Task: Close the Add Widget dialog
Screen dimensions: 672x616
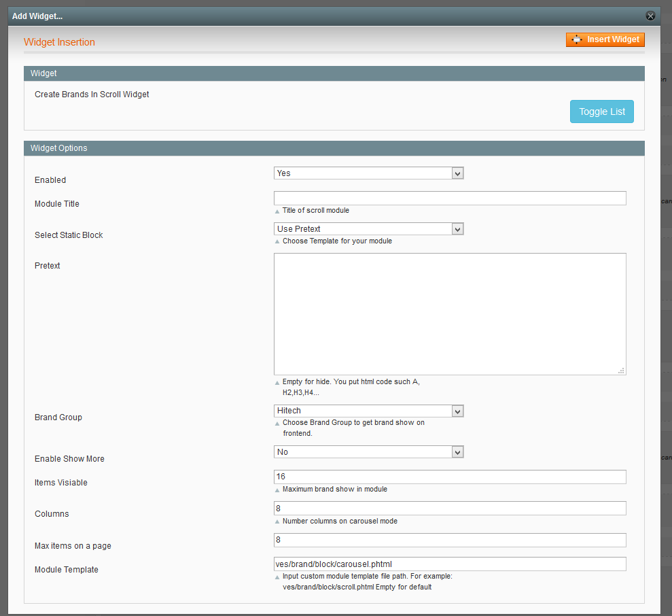Action: coord(650,16)
